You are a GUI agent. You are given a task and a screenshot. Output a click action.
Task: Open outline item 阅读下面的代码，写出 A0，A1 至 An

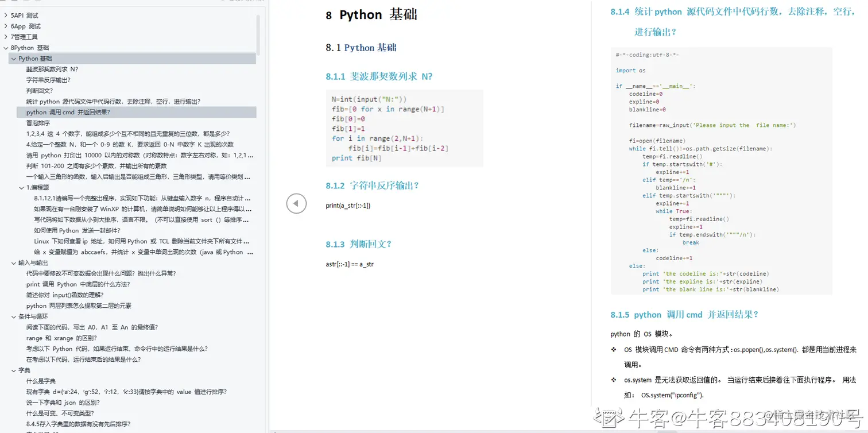point(92,327)
